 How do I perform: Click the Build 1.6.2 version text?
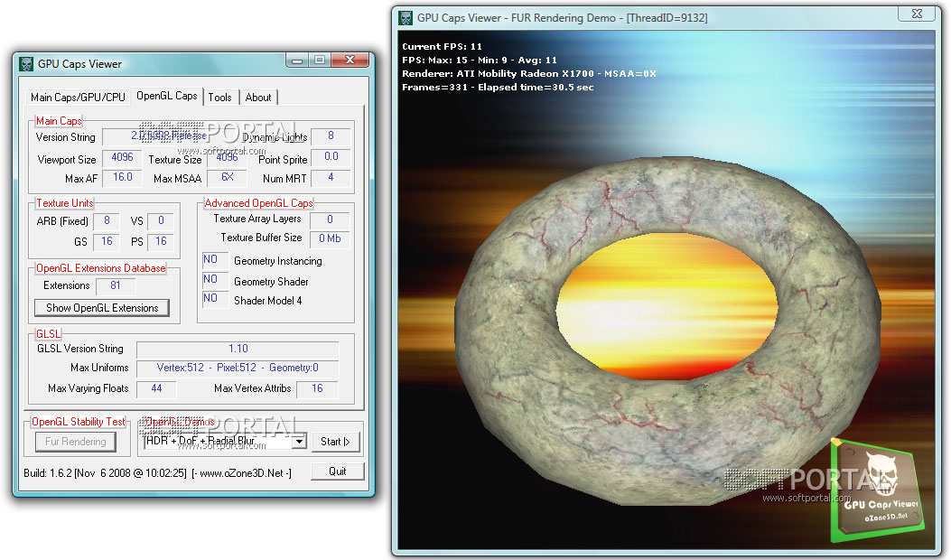tap(105, 473)
